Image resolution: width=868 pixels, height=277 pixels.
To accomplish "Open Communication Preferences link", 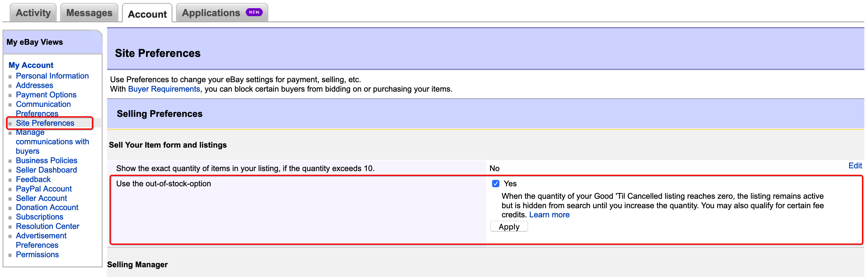I will (43, 109).
